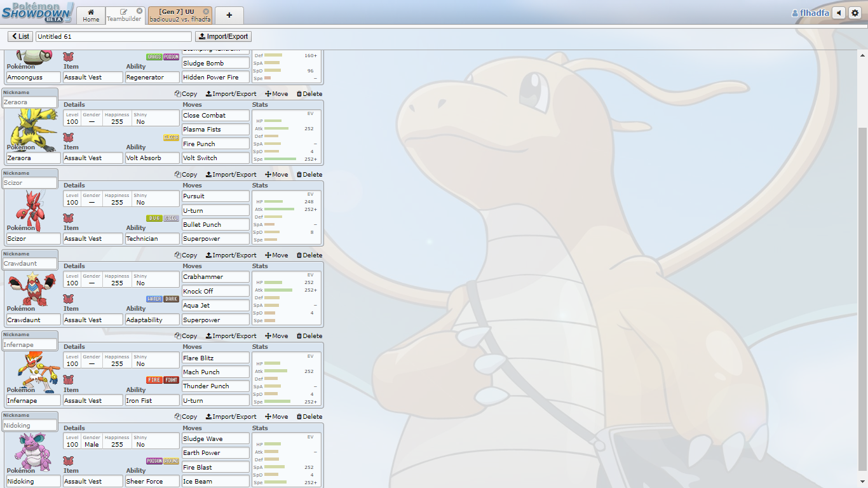Move the Scizor set
This screenshot has width=868, height=488.
click(276, 175)
